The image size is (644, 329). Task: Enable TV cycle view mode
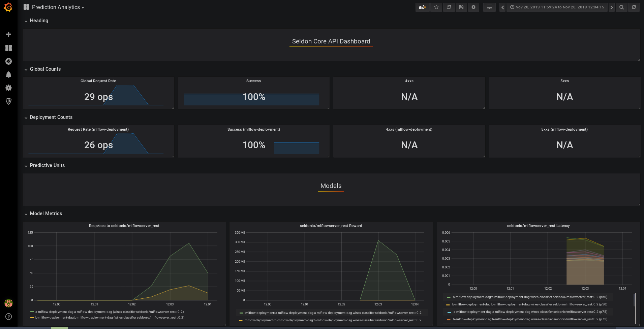(x=489, y=7)
